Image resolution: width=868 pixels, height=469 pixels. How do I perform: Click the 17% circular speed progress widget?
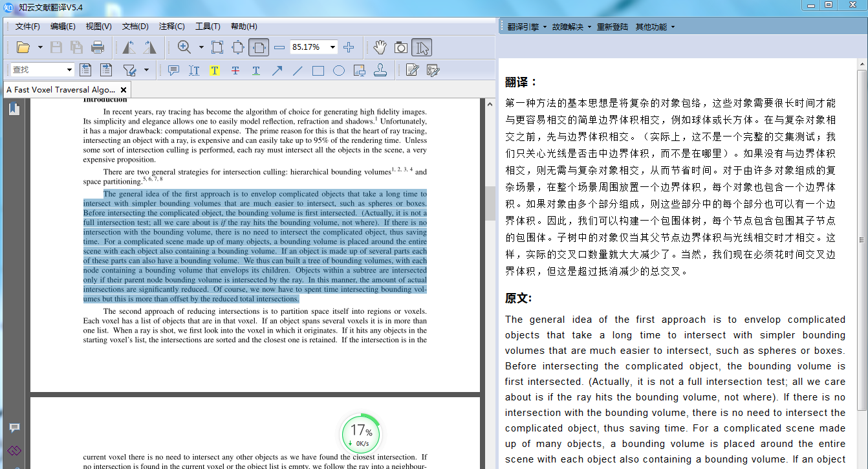point(361,434)
